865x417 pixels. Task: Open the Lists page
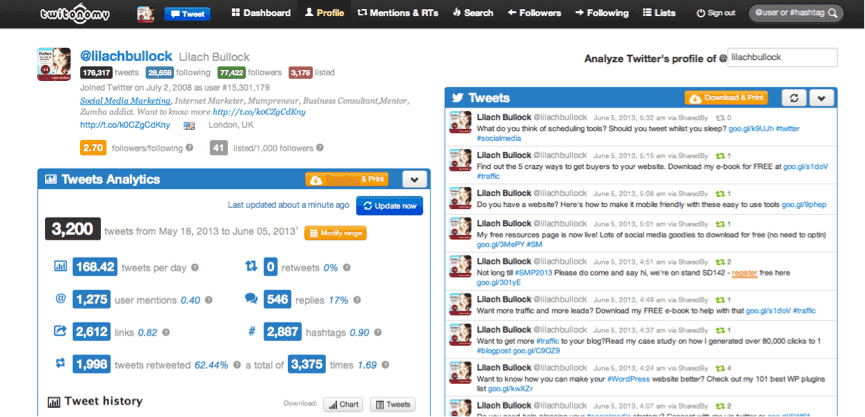[659, 13]
